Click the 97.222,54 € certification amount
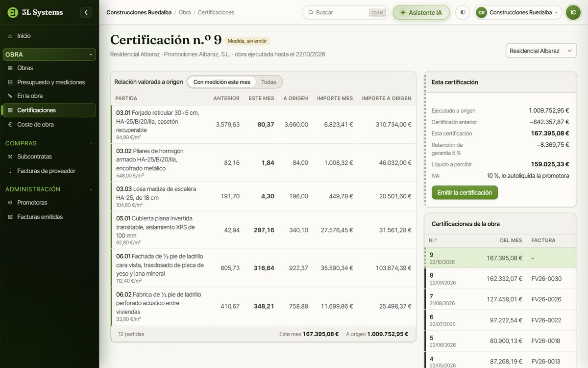Screen dimensions: 588x368 click(x=506, y=320)
